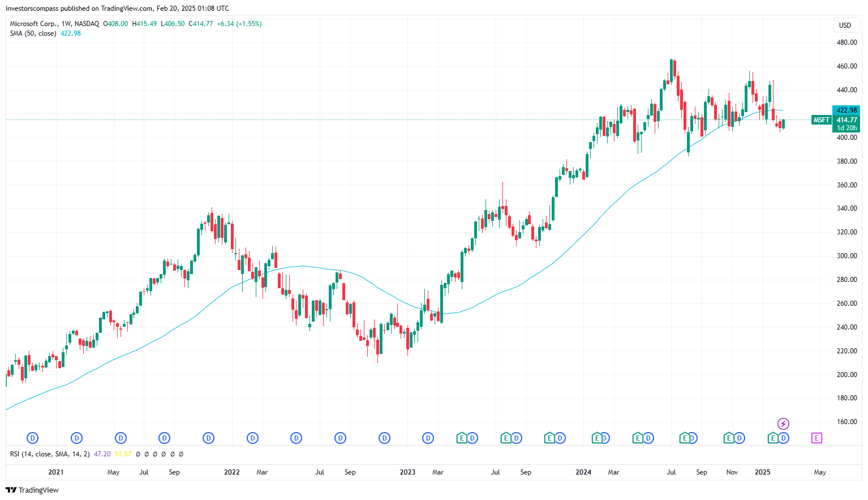Click the blue dividend "D" marker under 2021
This screenshot has width=868, height=500.
[76, 438]
